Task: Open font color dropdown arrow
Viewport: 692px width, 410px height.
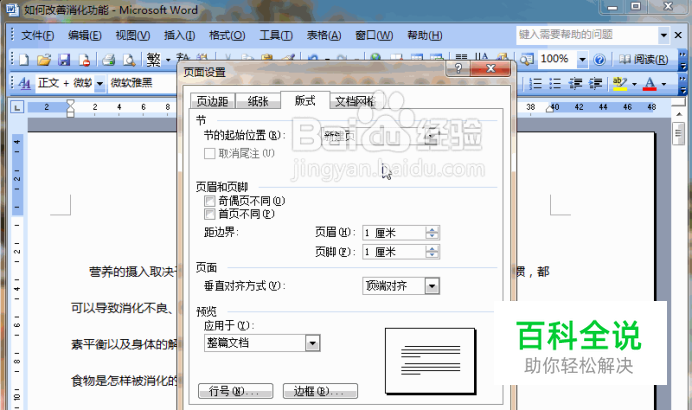Action: [x=663, y=83]
